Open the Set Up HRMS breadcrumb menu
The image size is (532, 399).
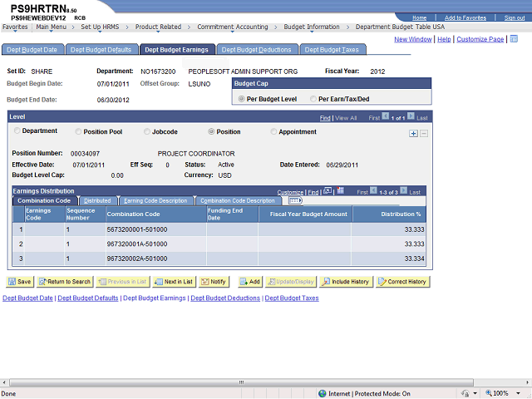coord(100,27)
